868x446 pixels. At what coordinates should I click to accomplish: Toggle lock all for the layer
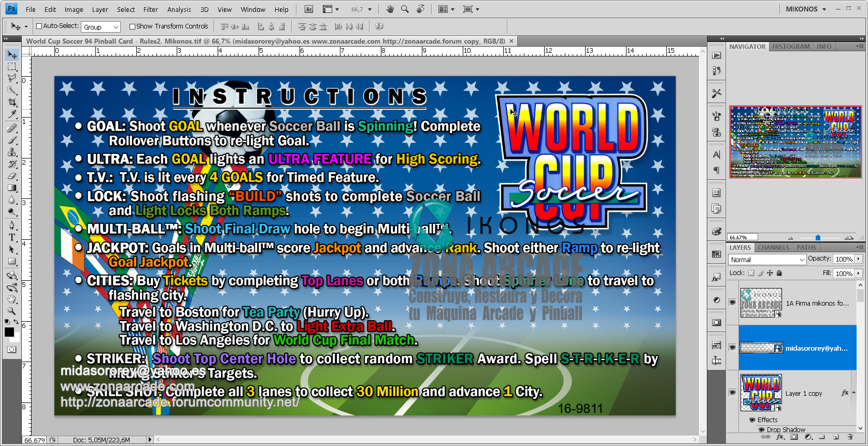[x=779, y=273]
